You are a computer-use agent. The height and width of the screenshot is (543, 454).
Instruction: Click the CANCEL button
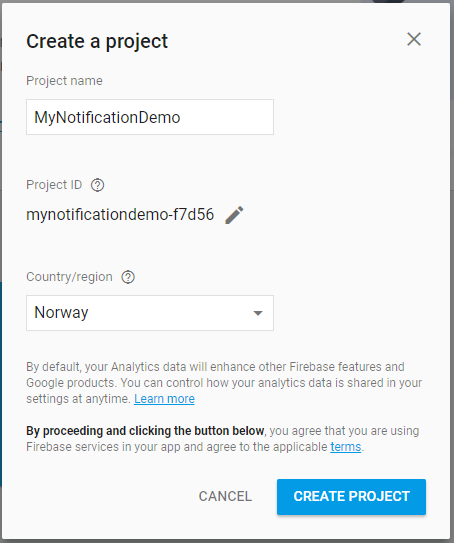pos(225,496)
